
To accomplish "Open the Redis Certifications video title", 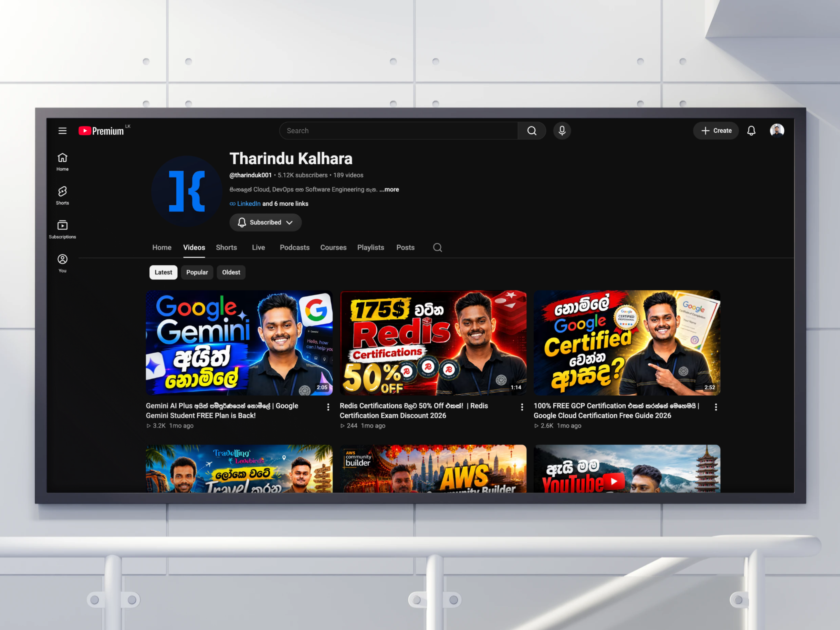I will click(414, 410).
